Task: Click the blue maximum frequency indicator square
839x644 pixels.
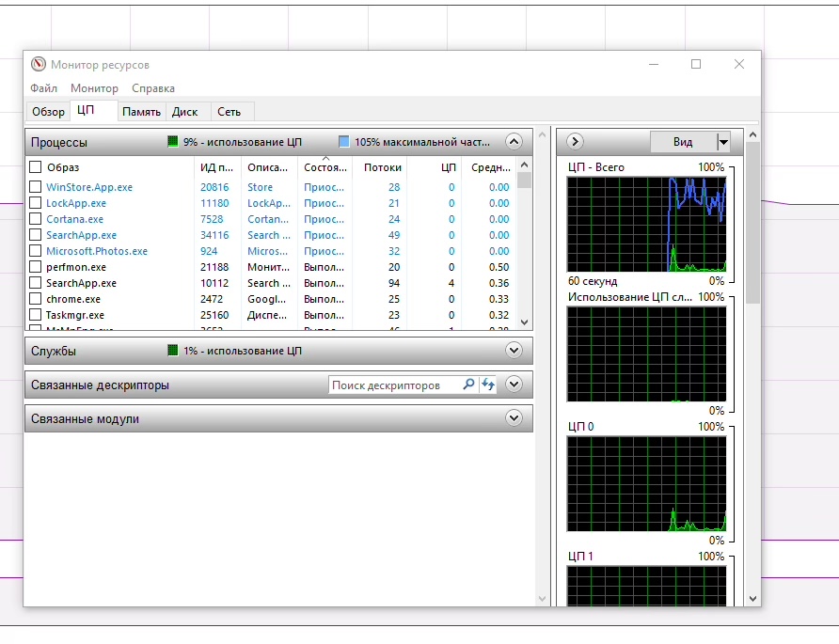Action: (x=344, y=142)
